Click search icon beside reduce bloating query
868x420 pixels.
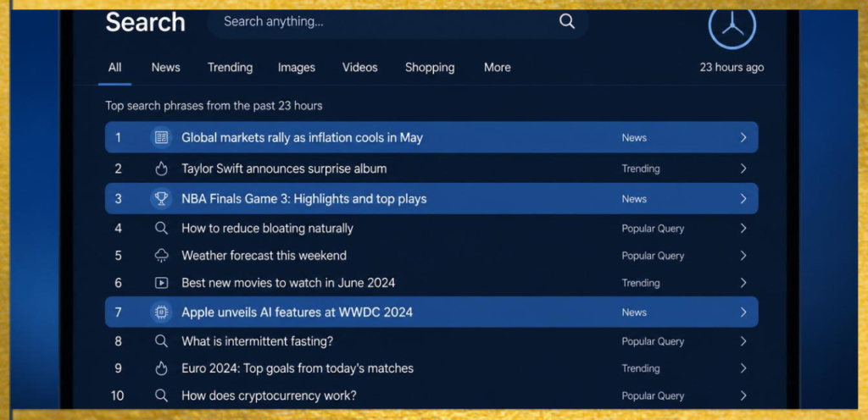[x=161, y=229]
